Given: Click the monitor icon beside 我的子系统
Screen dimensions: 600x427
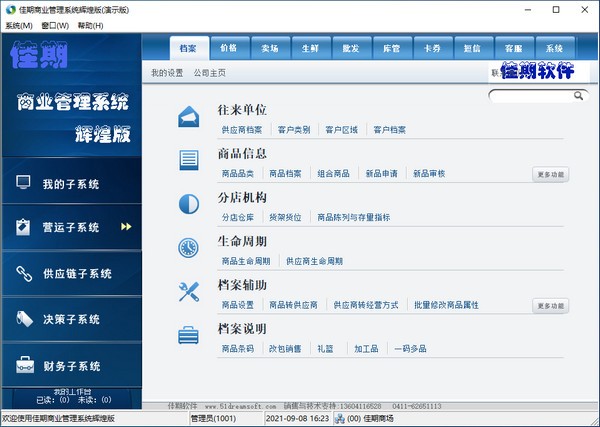Looking at the screenshot, I should [x=23, y=183].
